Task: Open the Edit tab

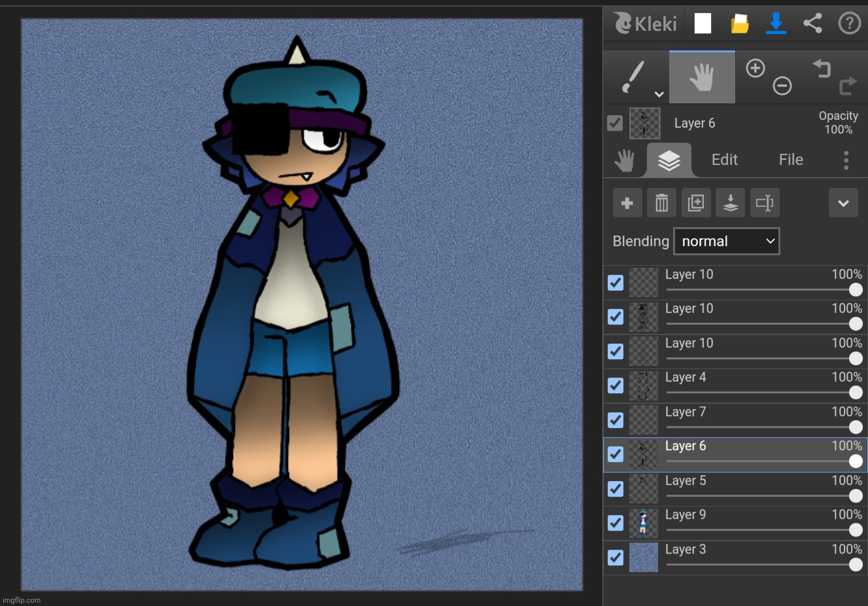Action: point(725,160)
